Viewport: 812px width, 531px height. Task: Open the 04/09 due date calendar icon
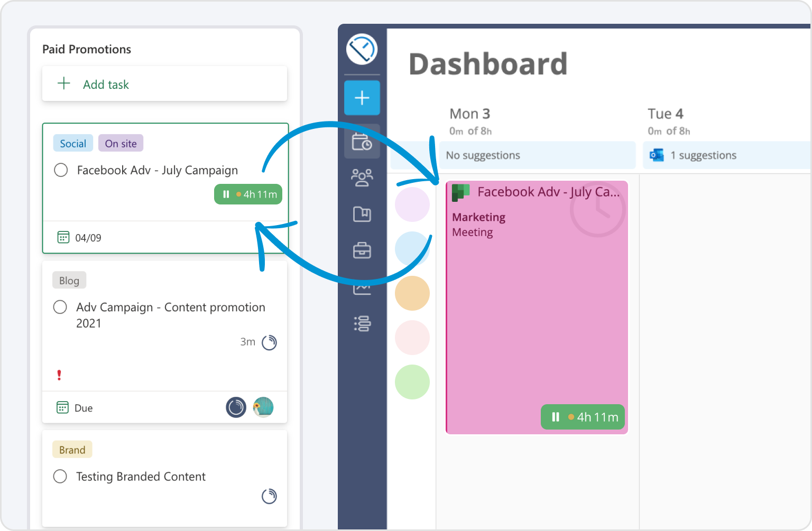click(63, 237)
